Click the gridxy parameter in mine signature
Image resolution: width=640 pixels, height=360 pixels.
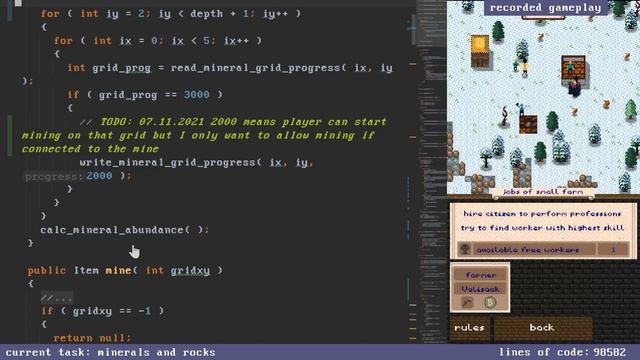pyautogui.click(x=190, y=271)
